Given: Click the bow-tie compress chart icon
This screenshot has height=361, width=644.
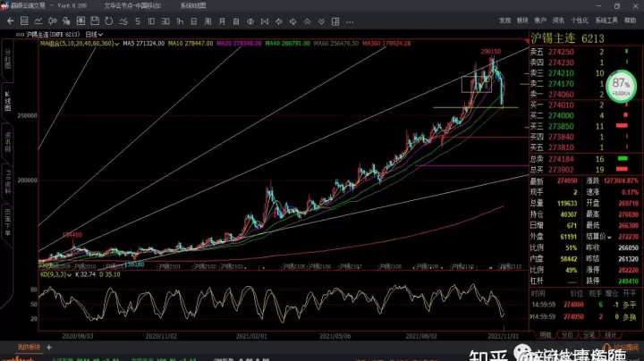Looking at the screenshot, I should pyautogui.click(x=265, y=21).
